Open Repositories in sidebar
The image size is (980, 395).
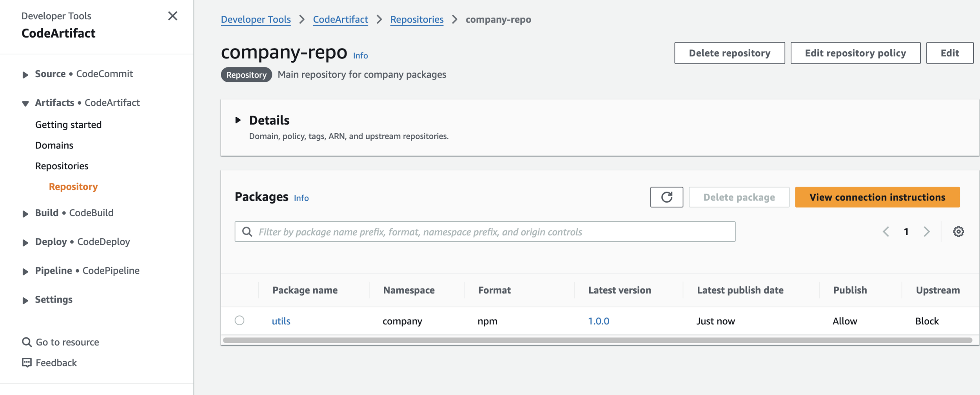(62, 166)
